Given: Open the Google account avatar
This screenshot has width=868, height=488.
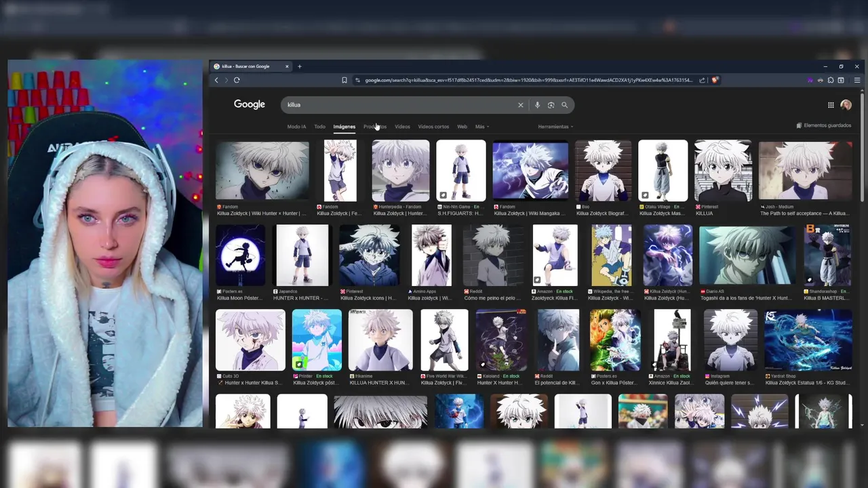Looking at the screenshot, I should [x=846, y=105].
